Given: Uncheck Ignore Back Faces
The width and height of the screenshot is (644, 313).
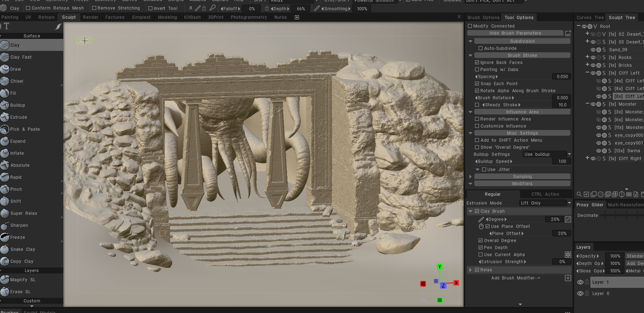Looking at the screenshot, I should [x=477, y=63].
